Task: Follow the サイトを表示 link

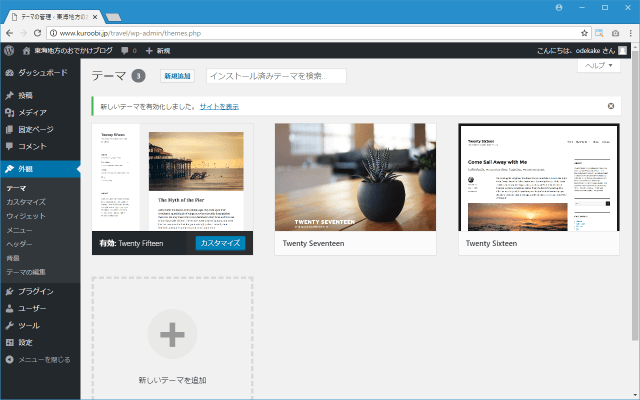Action: point(219,107)
